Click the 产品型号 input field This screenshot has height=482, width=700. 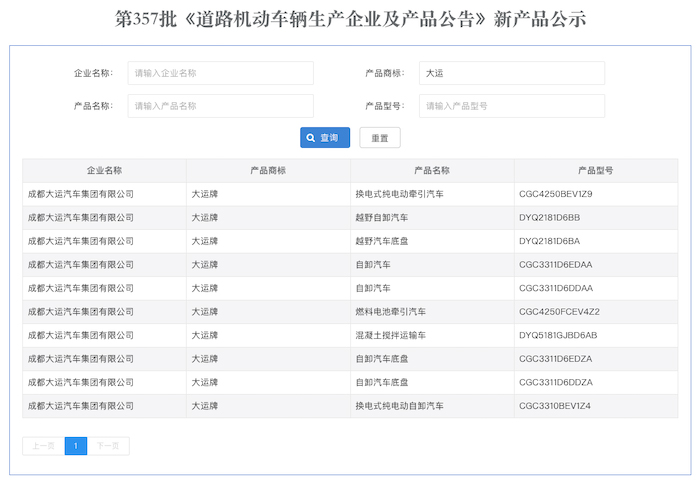tap(511, 106)
